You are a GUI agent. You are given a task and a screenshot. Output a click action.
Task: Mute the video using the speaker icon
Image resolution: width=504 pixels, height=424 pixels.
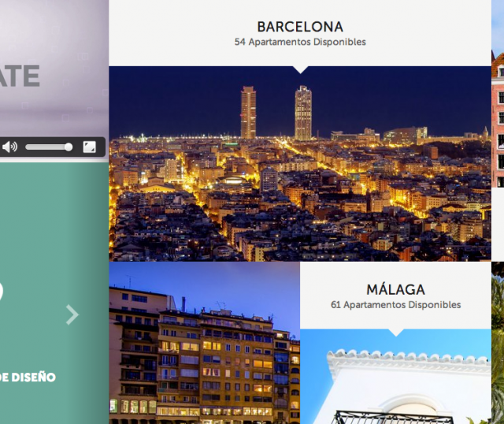(9, 147)
